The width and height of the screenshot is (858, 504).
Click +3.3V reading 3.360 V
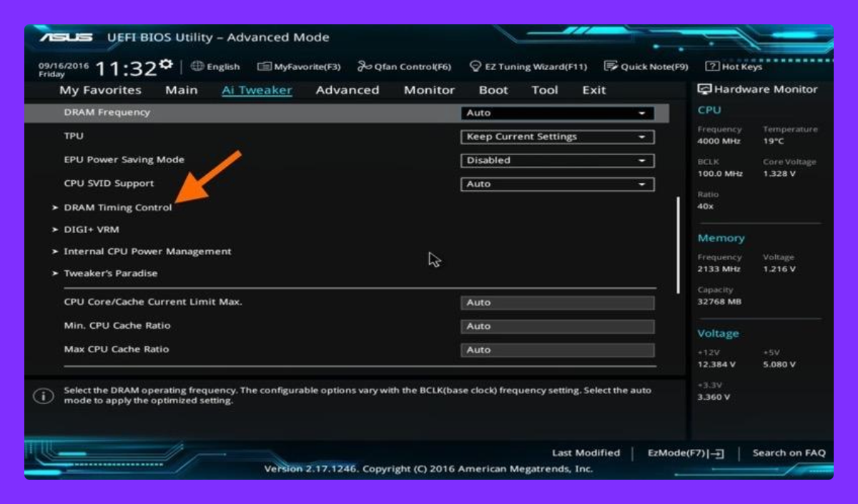(714, 397)
